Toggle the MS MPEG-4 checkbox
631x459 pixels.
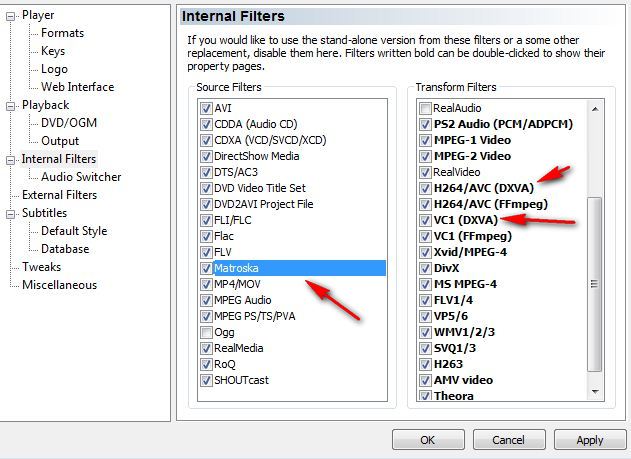point(425,284)
